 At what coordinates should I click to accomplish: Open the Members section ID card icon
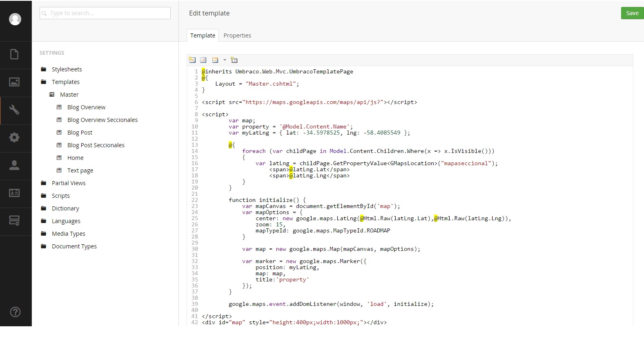14,193
